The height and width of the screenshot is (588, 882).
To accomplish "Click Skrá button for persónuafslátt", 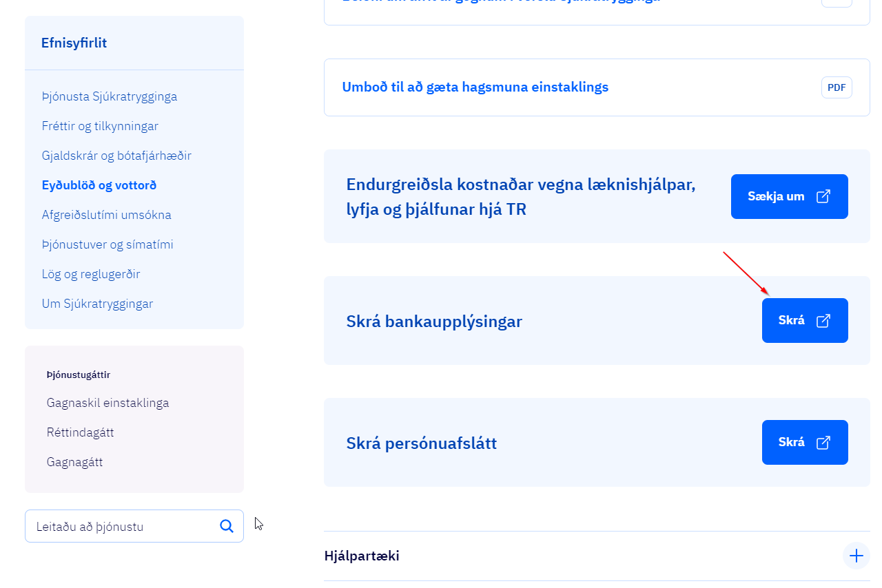I will click(x=805, y=442).
